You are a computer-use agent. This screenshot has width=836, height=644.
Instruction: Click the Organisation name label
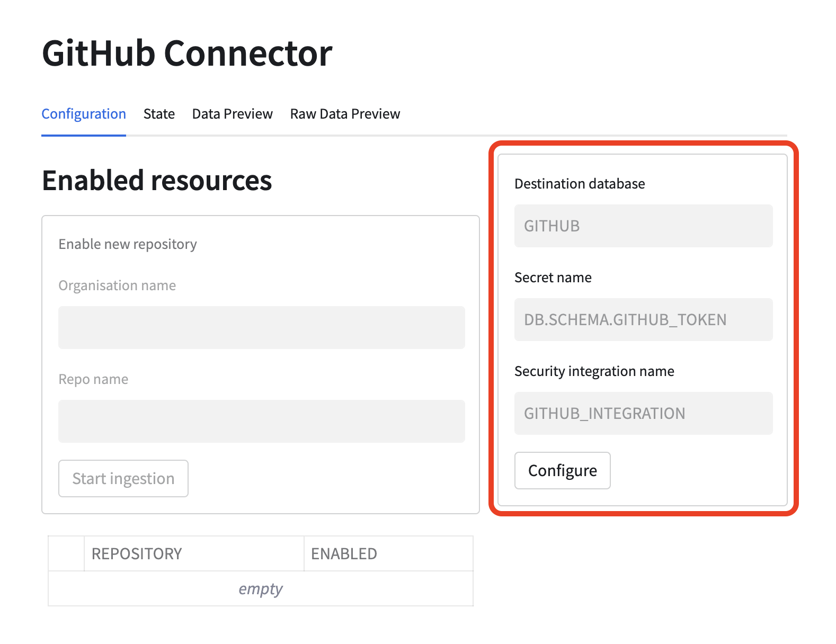(x=117, y=285)
